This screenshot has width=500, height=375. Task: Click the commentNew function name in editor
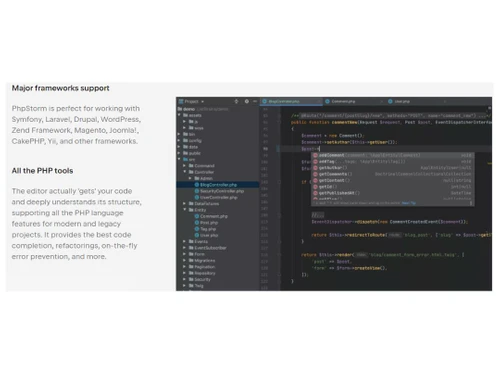pyautogui.click(x=344, y=122)
